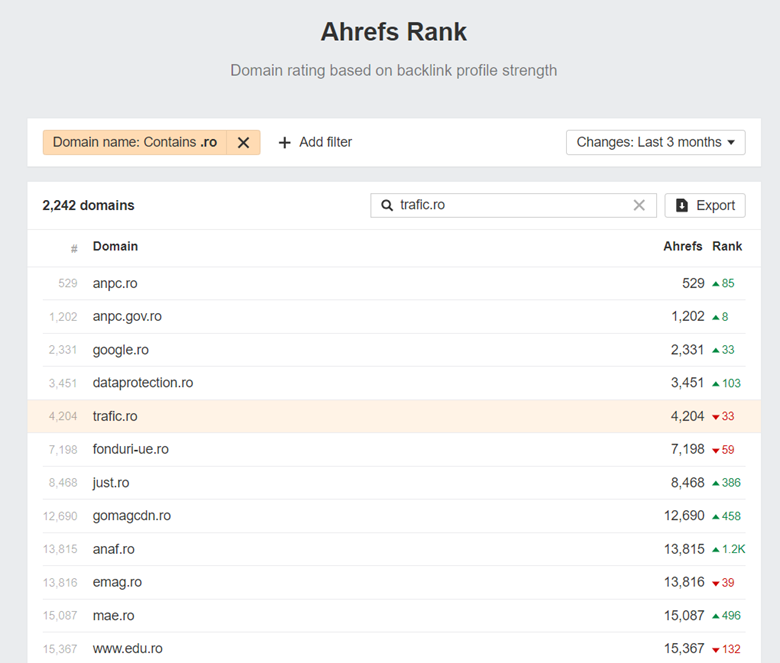Click the 458 change for gomagcdn.ro
780x663 pixels.
(726, 516)
